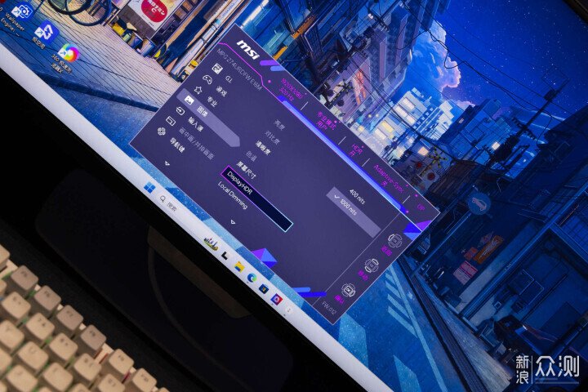Click the FW.012 firmware label
The height and width of the screenshot is (392, 588).
329,307
